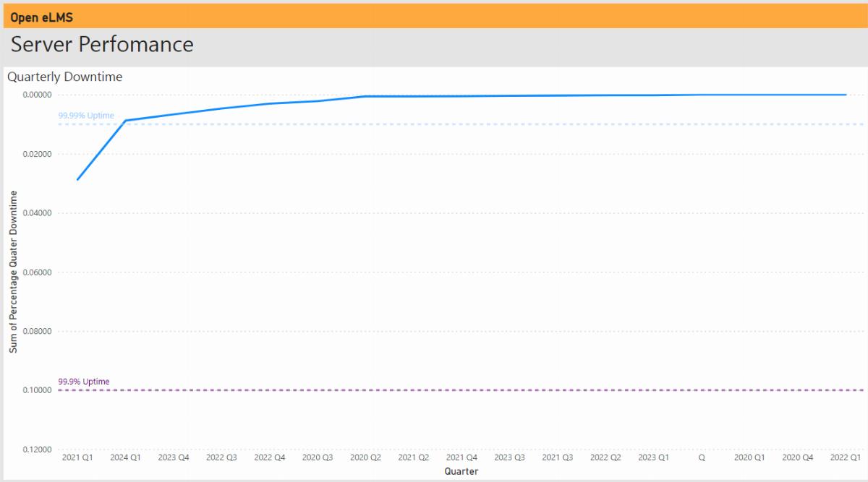Select the 2022 Q1 axis label
The width and height of the screenshot is (868, 482).
[846, 458]
